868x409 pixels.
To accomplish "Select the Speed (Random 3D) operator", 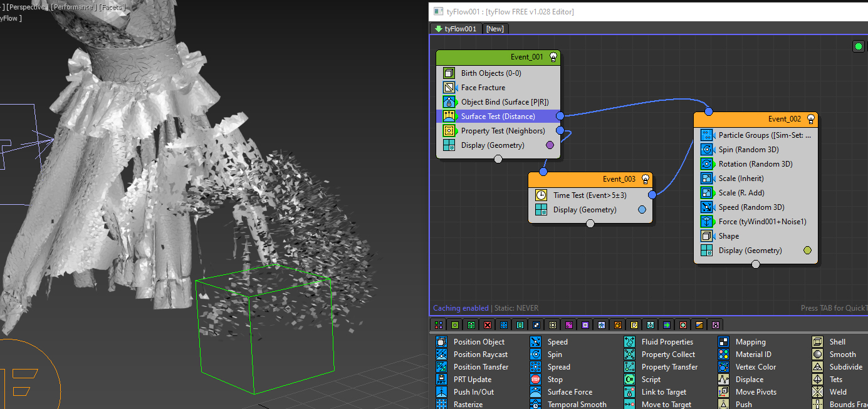I will pos(751,207).
